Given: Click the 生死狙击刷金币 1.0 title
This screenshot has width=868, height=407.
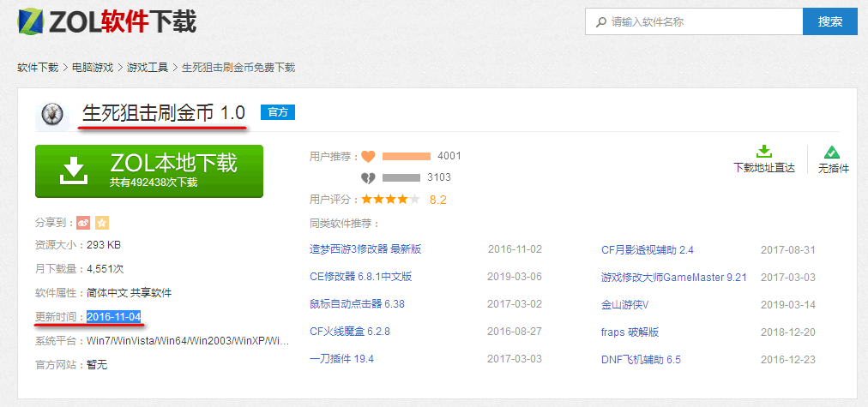Looking at the screenshot, I should (163, 113).
